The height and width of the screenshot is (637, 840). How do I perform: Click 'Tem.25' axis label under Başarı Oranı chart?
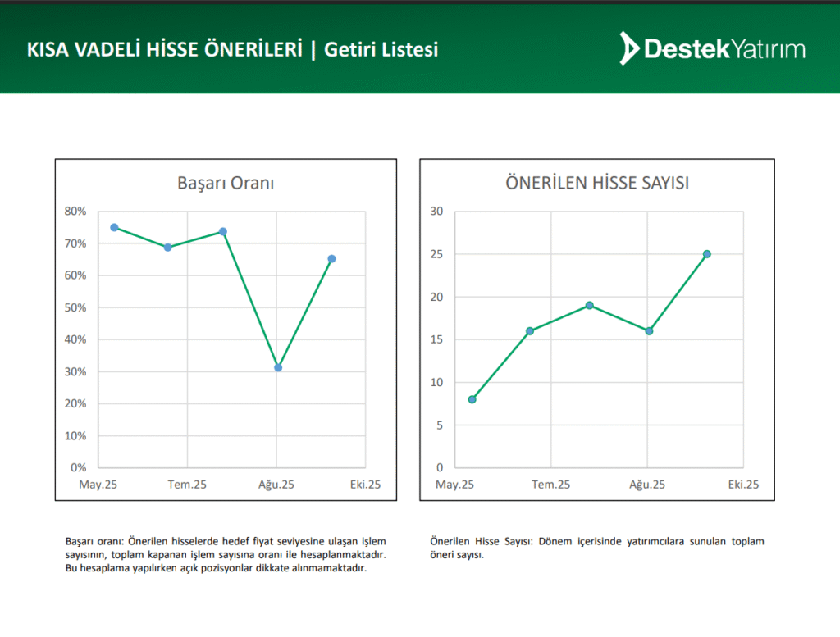188,485
